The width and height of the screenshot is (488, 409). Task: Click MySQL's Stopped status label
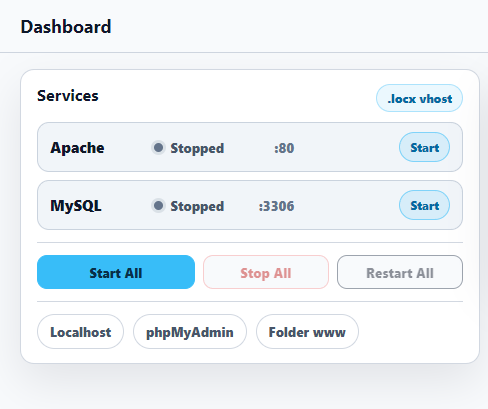coord(197,206)
